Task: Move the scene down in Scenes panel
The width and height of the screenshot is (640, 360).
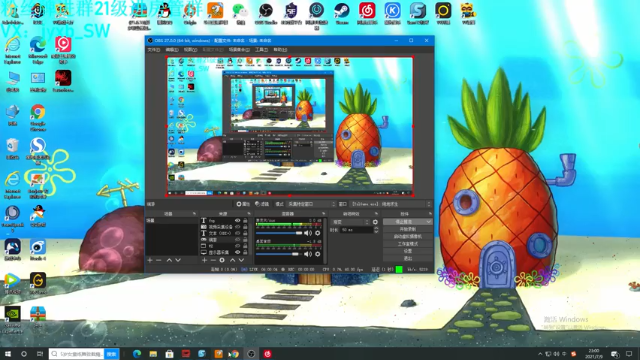Action: (178, 260)
